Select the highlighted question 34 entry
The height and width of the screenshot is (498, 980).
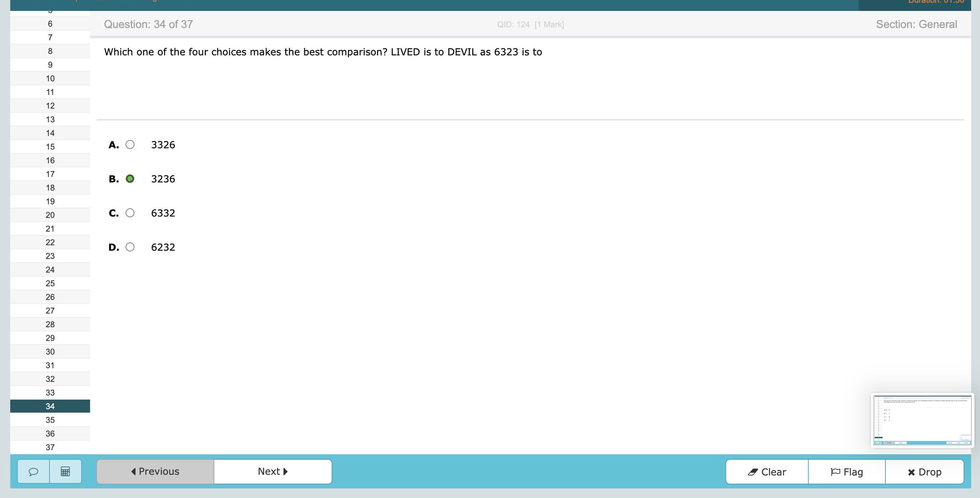pyautogui.click(x=50, y=406)
